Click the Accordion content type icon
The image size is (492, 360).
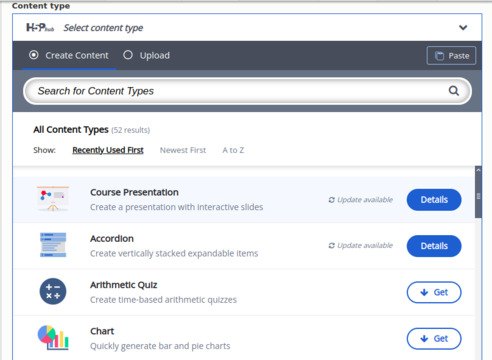(x=53, y=245)
